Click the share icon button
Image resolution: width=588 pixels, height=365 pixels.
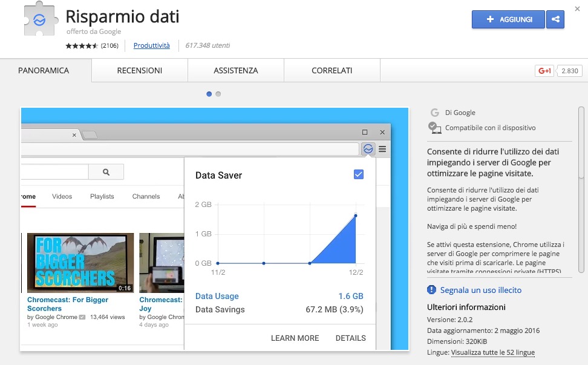[x=555, y=19]
